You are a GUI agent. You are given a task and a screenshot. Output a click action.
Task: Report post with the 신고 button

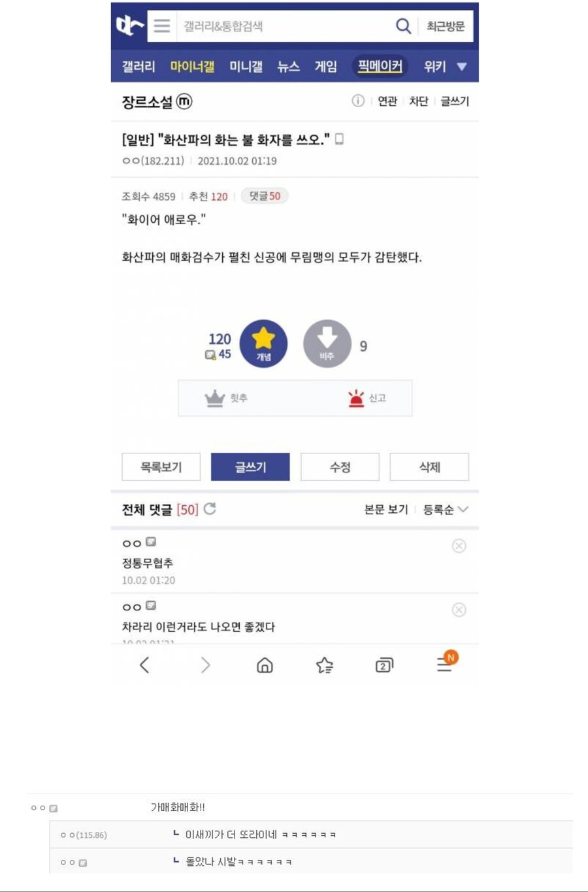[367, 398]
